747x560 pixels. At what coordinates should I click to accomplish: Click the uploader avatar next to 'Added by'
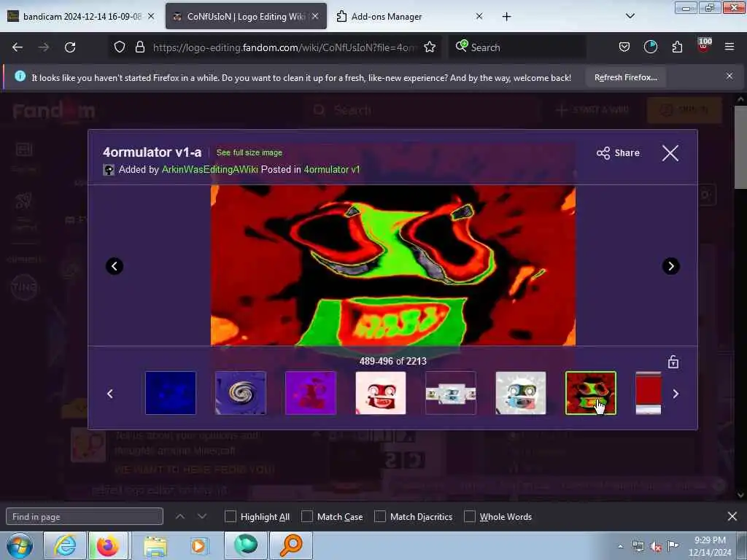click(x=109, y=170)
